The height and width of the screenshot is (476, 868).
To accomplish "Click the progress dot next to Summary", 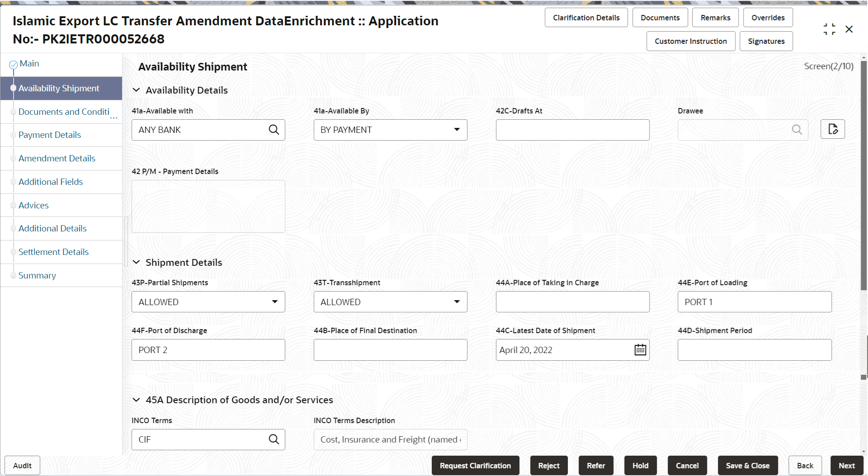I will [x=14, y=276].
